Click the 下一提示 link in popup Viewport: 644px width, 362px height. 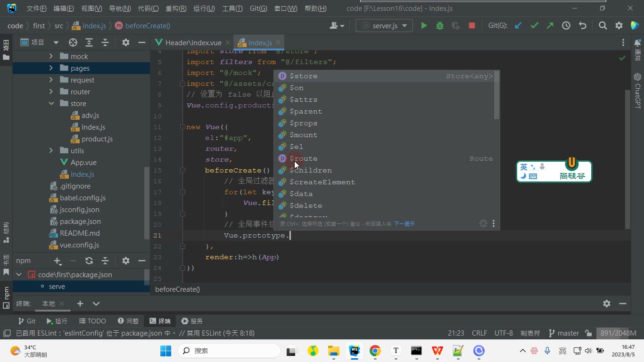pyautogui.click(x=404, y=224)
